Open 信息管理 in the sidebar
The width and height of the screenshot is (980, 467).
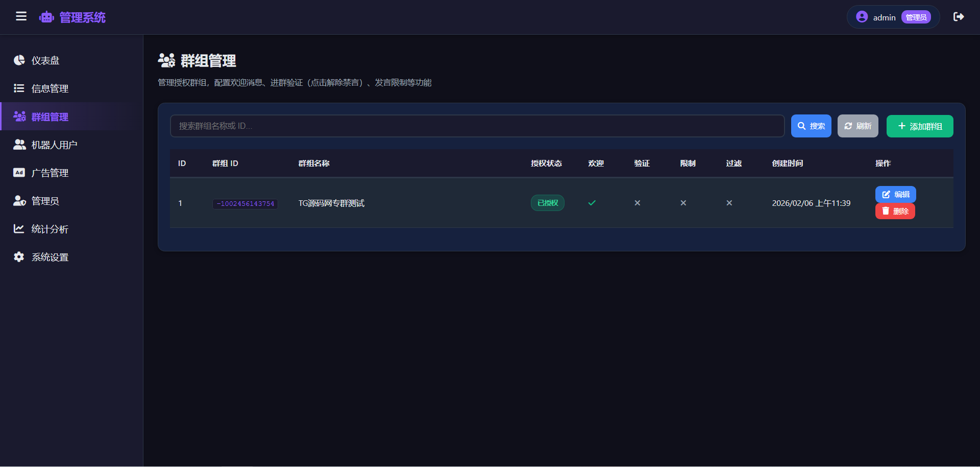point(50,88)
